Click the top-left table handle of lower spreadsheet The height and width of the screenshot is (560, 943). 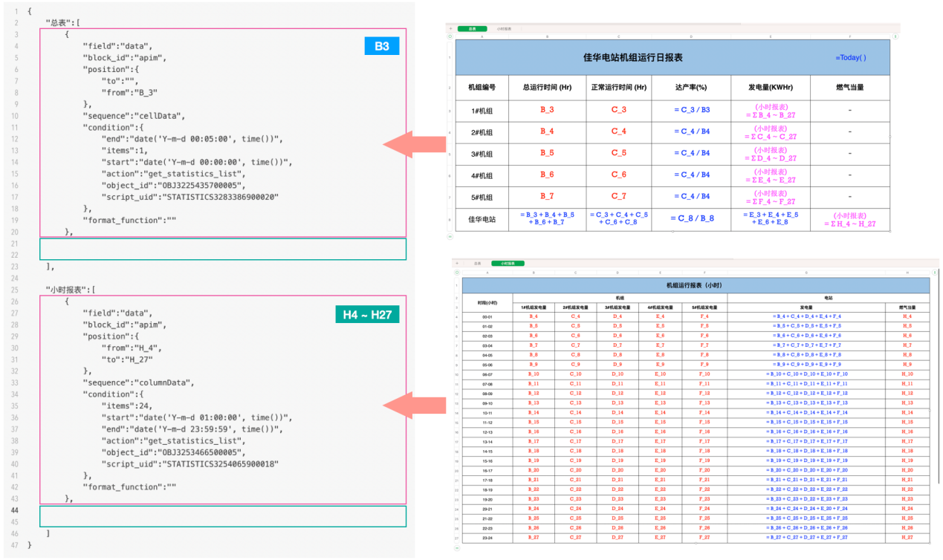[x=456, y=272]
